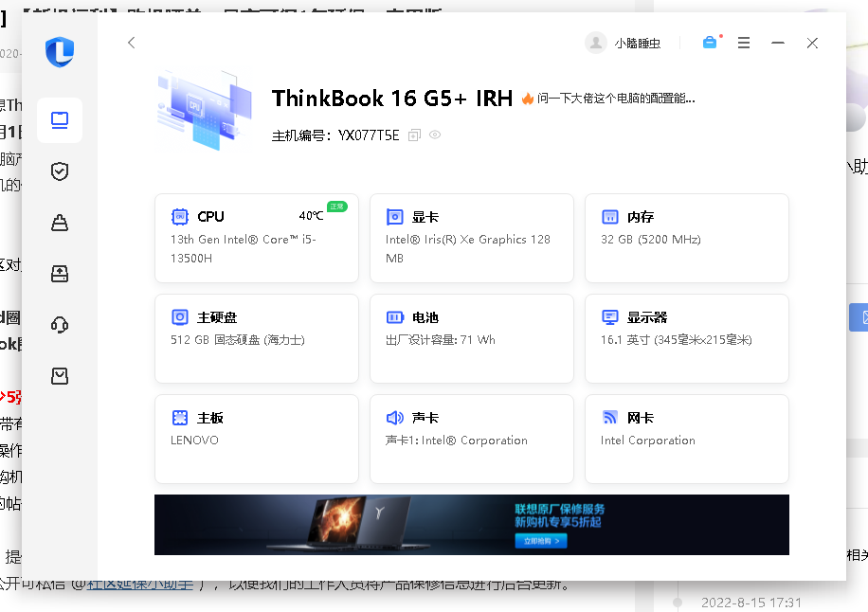The height and width of the screenshot is (612, 868).
Task: Click the user avatar icon
Action: pos(596,43)
